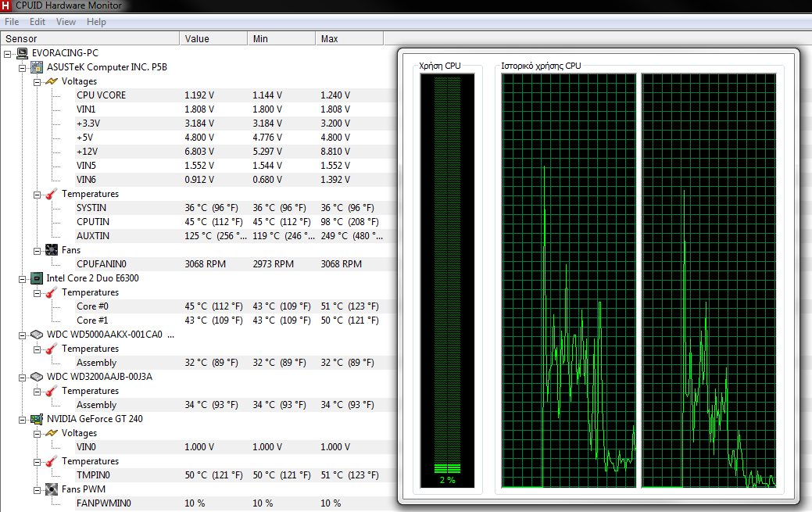Select the SYSTIN temperature row
This screenshot has height=512, width=812.
235,208
